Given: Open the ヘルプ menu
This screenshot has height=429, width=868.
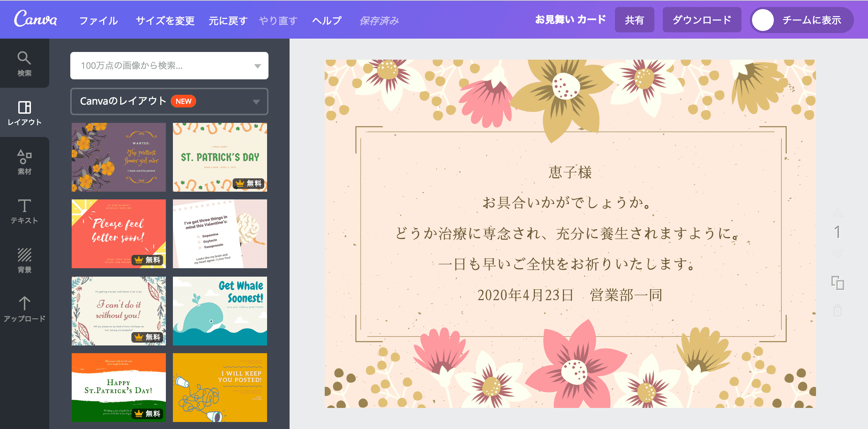Looking at the screenshot, I should coord(326,20).
